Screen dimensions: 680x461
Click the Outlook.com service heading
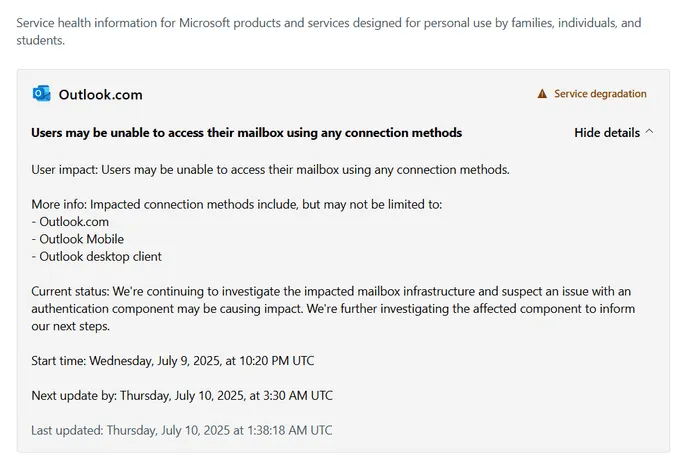coord(100,95)
